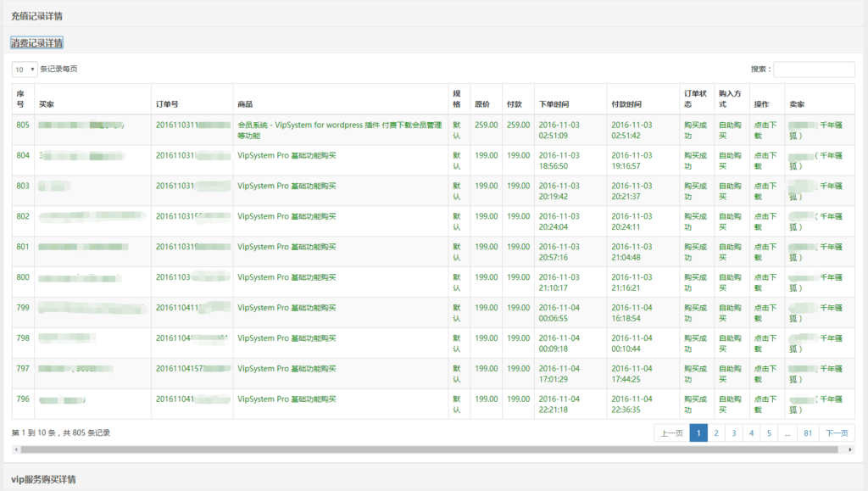Click 点击下载 in row 801
Viewport: 868px width, 491px height.
coord(765,252)
